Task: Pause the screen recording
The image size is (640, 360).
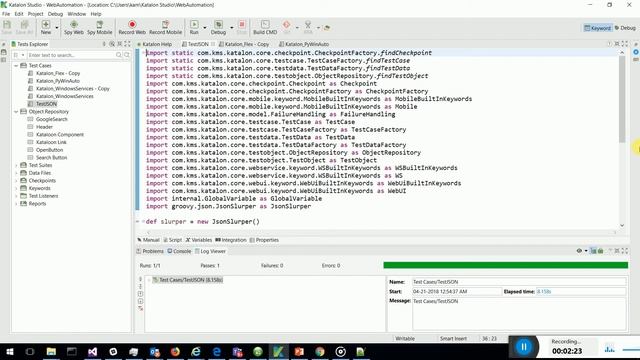Action: coord(524,347)
